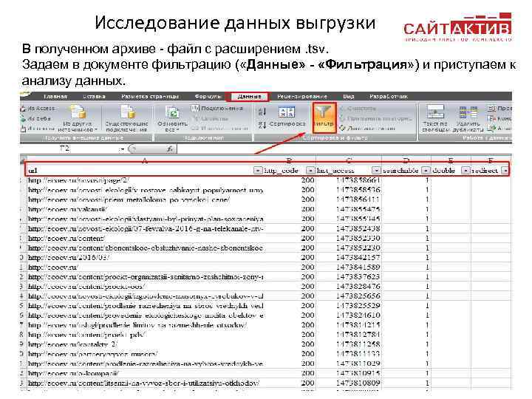Click the select-all corner of sheet
The image size is (532, 399).
click(x=23, y=160)
